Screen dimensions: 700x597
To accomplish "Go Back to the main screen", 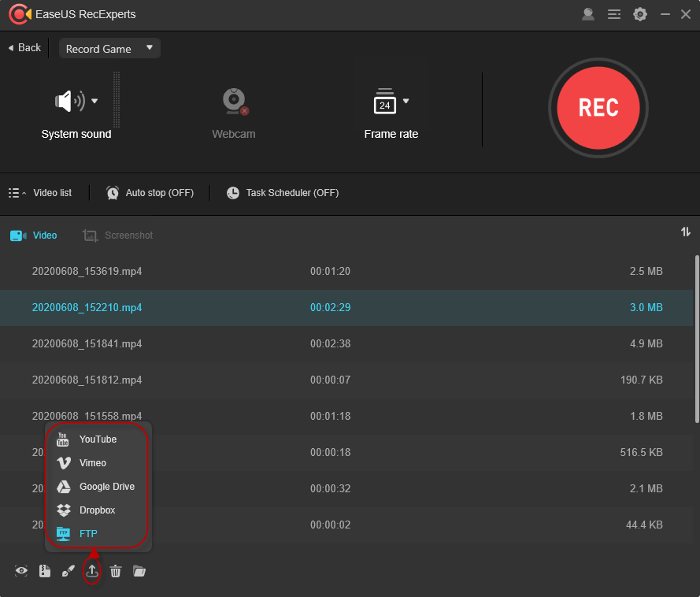I will point(24,48).
